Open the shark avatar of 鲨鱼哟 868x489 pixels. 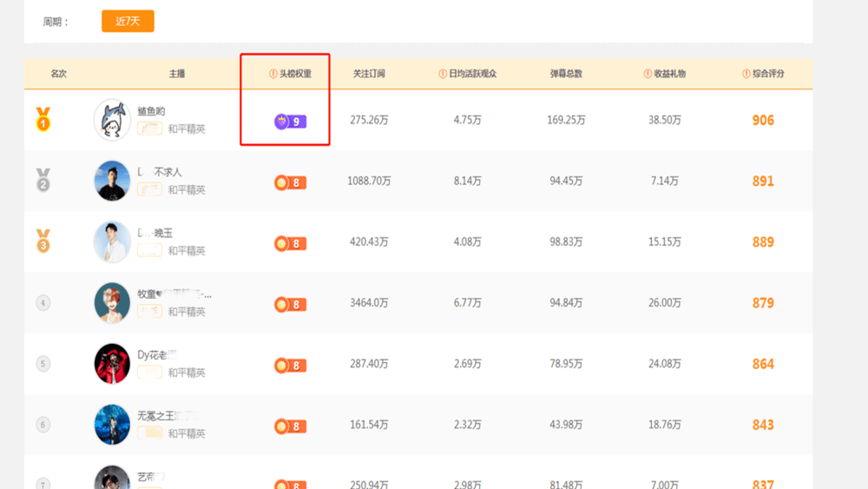point(112,120)
